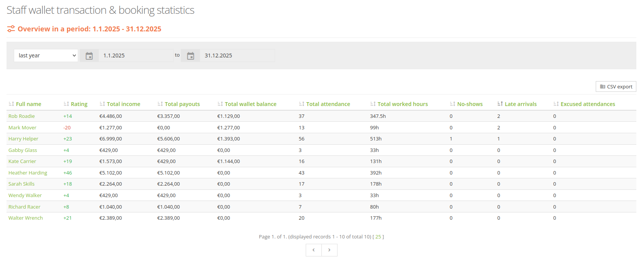Click the sort icon for Excused attendances
Viewport: 644px width, 266px height.
pos(556,104)
